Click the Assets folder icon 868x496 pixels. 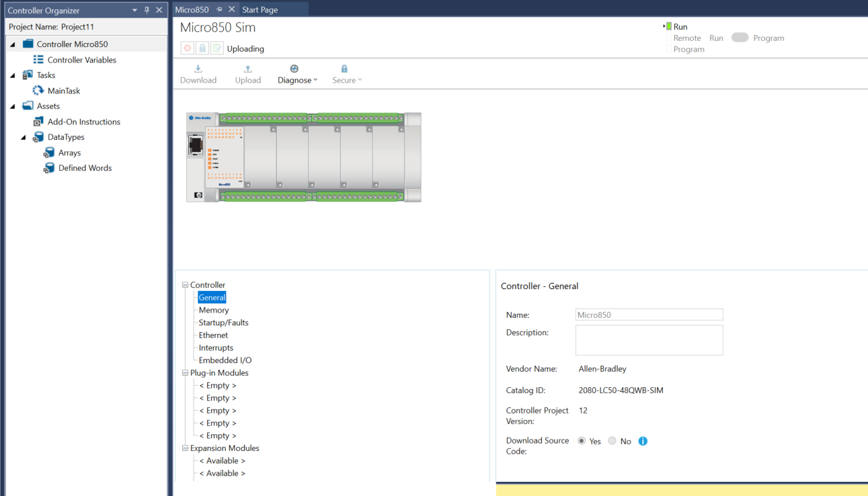pos(28,106)
